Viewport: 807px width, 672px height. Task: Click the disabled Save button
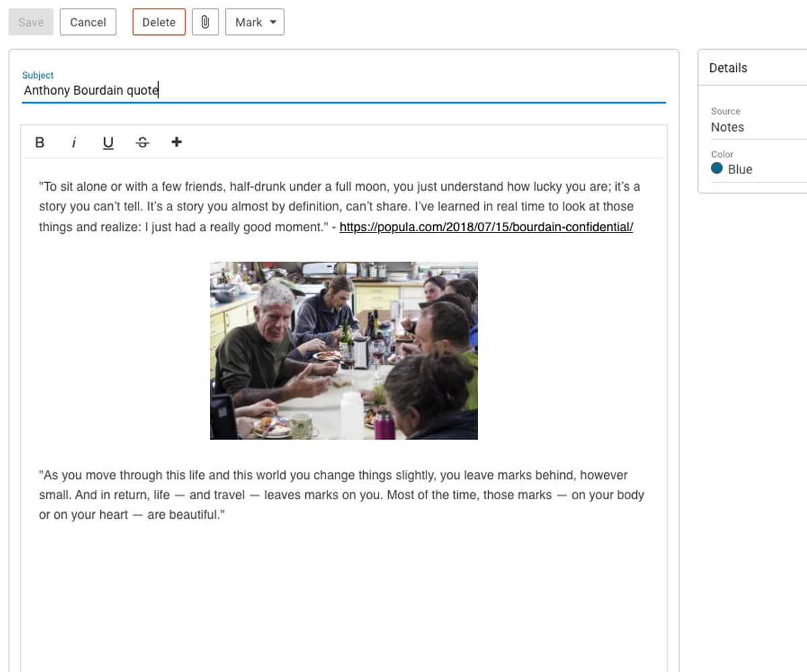31,22
